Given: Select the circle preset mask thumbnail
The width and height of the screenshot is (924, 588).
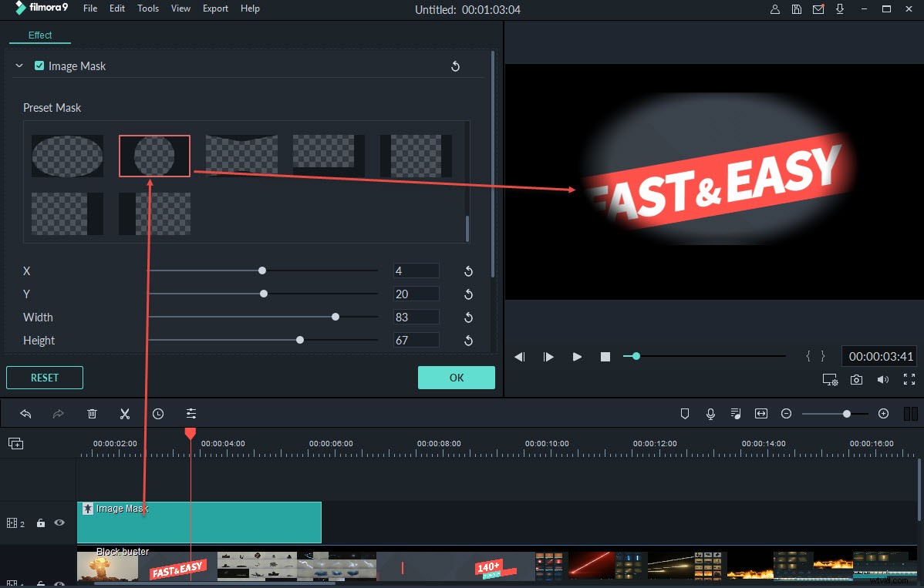Looking at the screenshot, I should click(154, 155).
